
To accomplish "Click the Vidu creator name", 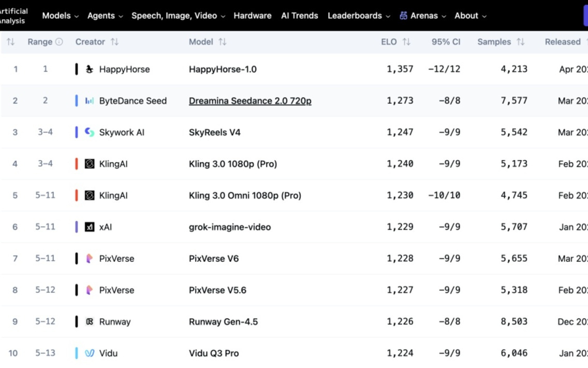I will (x=108, y=353).
